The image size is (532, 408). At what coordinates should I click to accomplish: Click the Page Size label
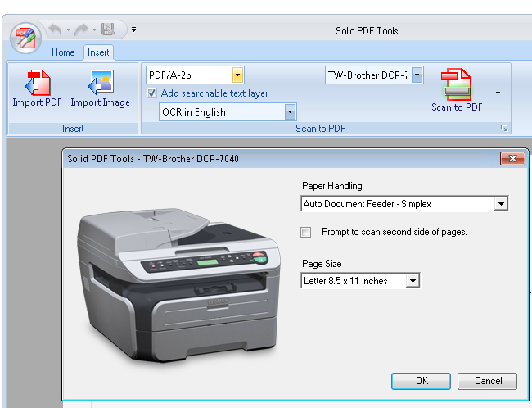(x=322, y=264)
